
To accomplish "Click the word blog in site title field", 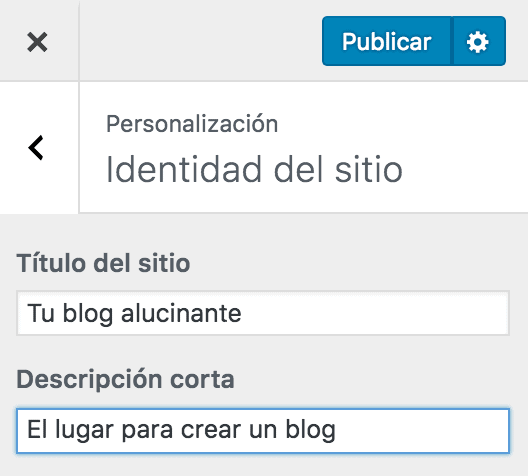I will [x=88, y=314].
